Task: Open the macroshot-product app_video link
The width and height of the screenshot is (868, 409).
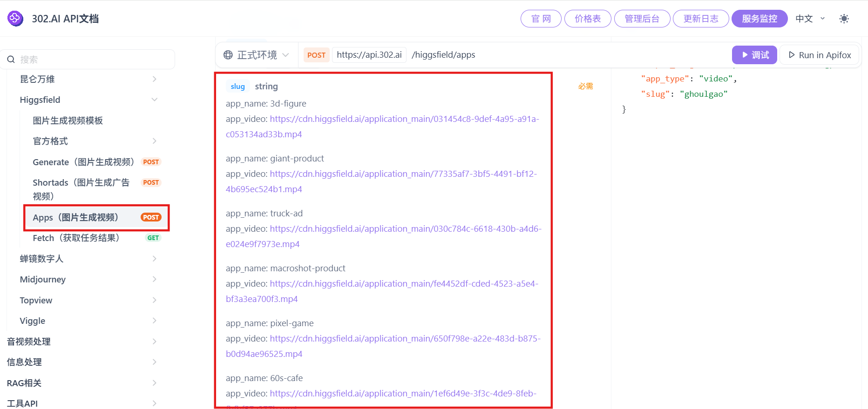Action: pyautogui.click(x=382, y=291)
